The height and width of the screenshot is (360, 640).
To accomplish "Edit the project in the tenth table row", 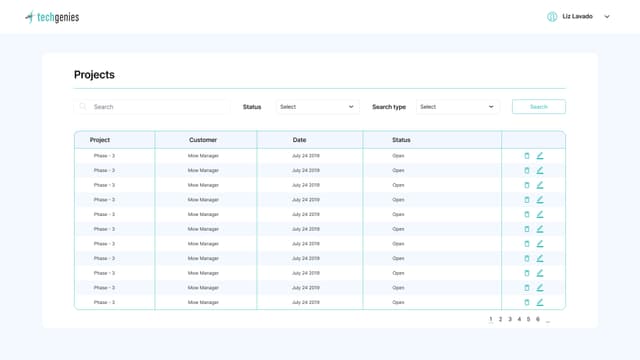I will pos(540,288).
